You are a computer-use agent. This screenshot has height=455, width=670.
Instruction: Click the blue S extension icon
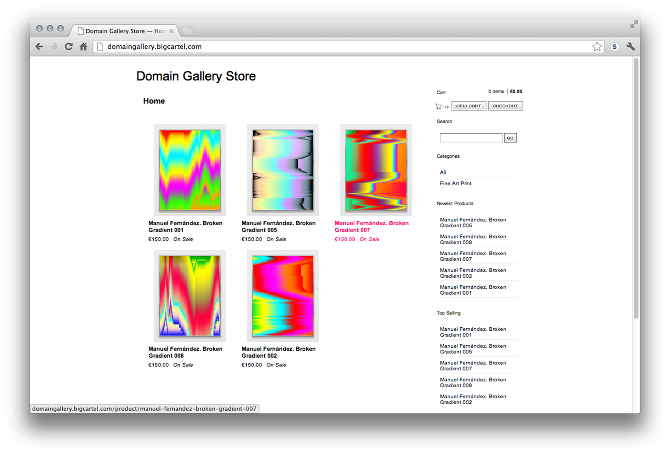(614, 47)
